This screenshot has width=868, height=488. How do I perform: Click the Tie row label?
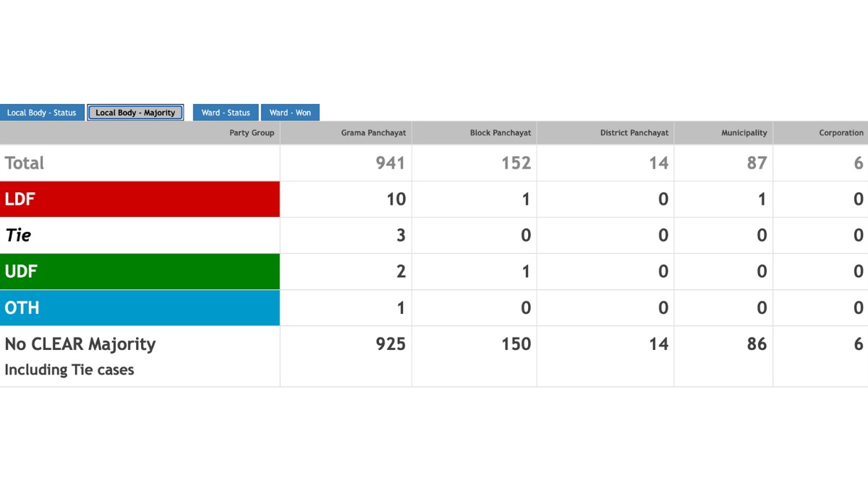[x=18, y=236]
